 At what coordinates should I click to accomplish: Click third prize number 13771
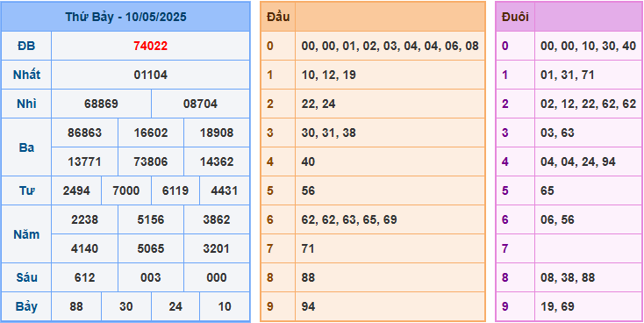84,161
